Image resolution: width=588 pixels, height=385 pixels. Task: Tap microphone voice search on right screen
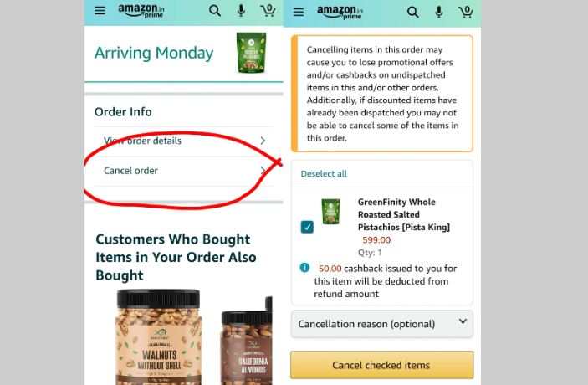tap(439, 12)
